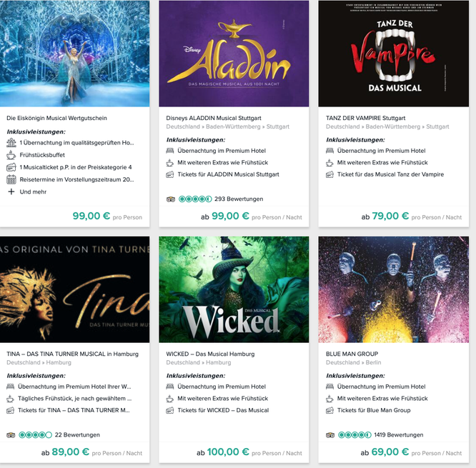The height and width of the screenshot is (468, 476).
Task: Open the Tanz der Vampire poster thumbnail
Action: (393, 54)
